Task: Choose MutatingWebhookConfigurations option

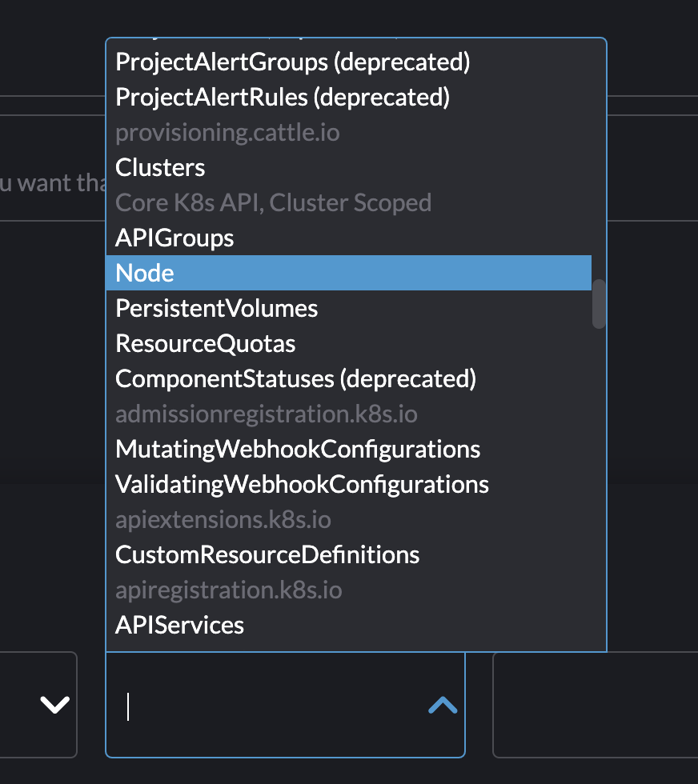Action: (298, 449)
